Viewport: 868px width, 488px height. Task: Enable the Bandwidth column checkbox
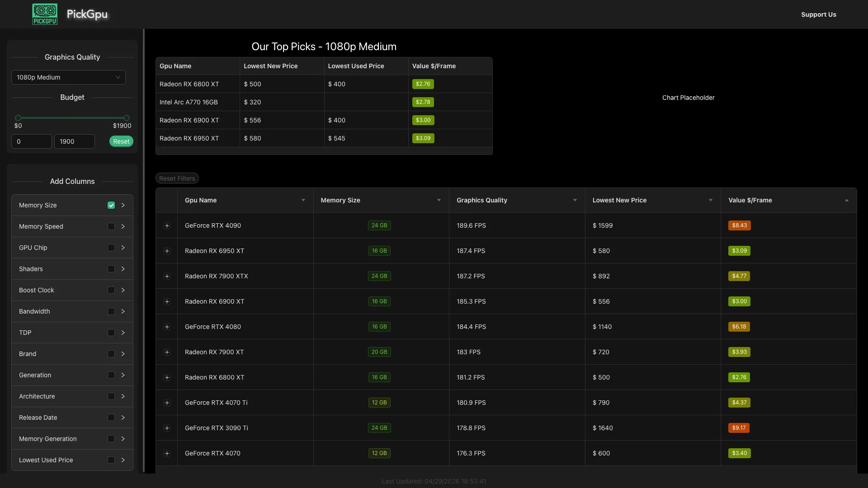pyautogui.click(x=111, y=311)
